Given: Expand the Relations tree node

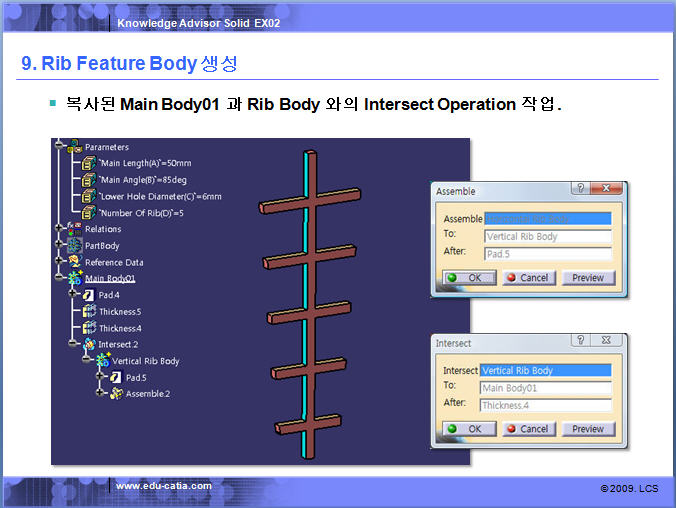Looking at the screenshot, I should coord(60,229).
